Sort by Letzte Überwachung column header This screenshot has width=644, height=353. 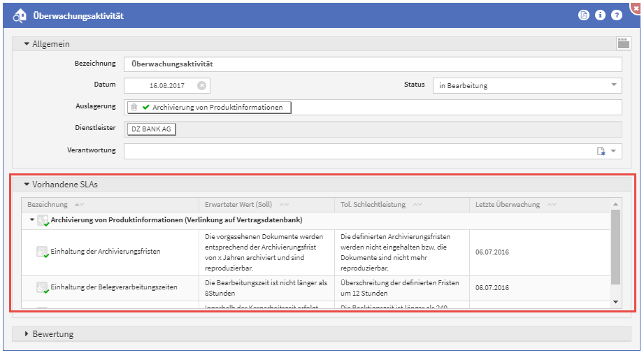point(508,205)
